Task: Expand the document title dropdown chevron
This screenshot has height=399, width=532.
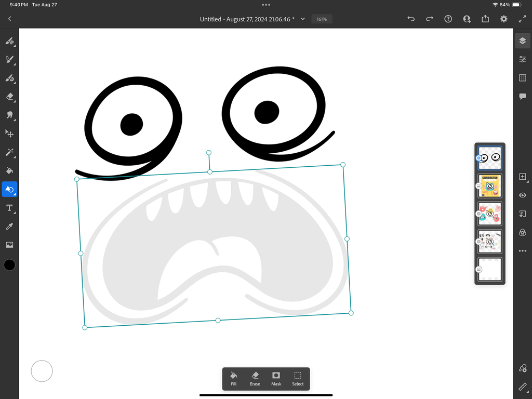Action: click(303, 19)
